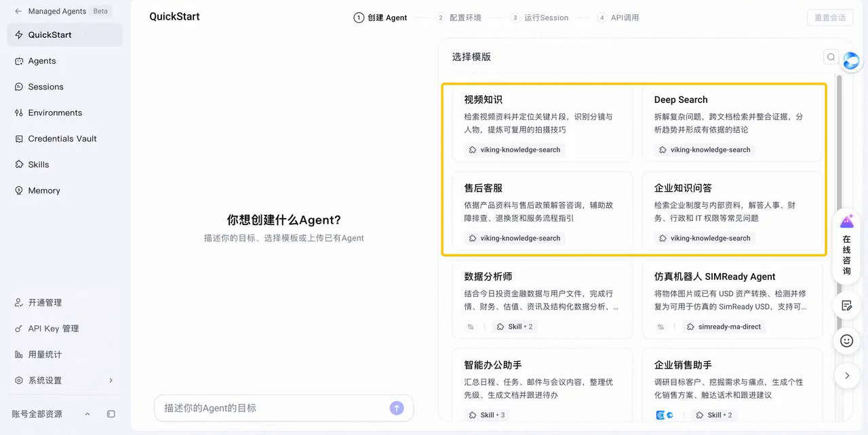
Task: Click viking-knowledge-search tag on 售后客服 card
Action: tap(515, 239)
